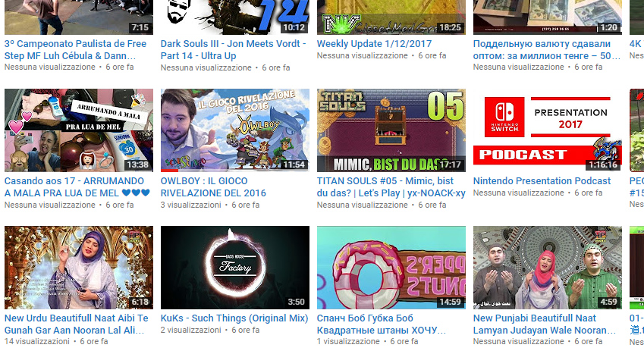Play the pink donut thumbnail 14:59
The width and height of the screenshot is (644, 351).
click(x=391, y=268)
